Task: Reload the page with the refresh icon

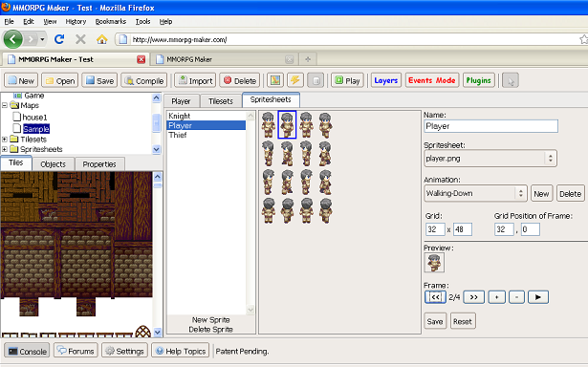Action: pyautogui.click(x=59, y=39)
